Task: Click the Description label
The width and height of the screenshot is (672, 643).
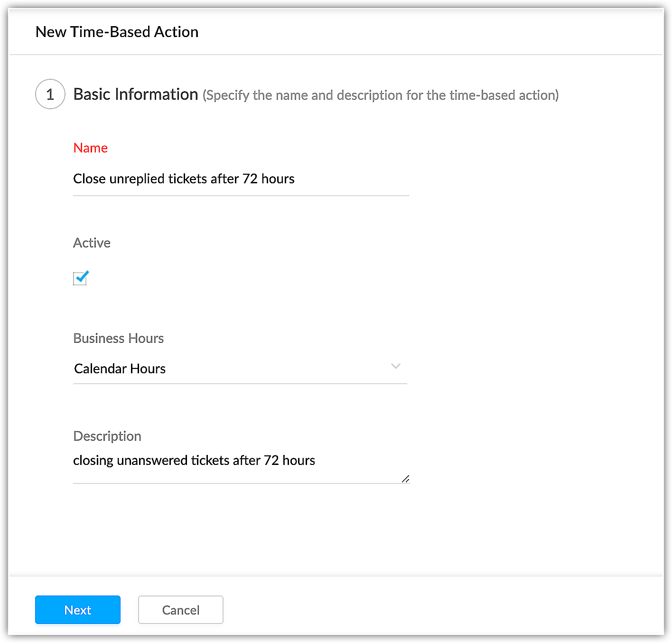Action: [107, 436]
